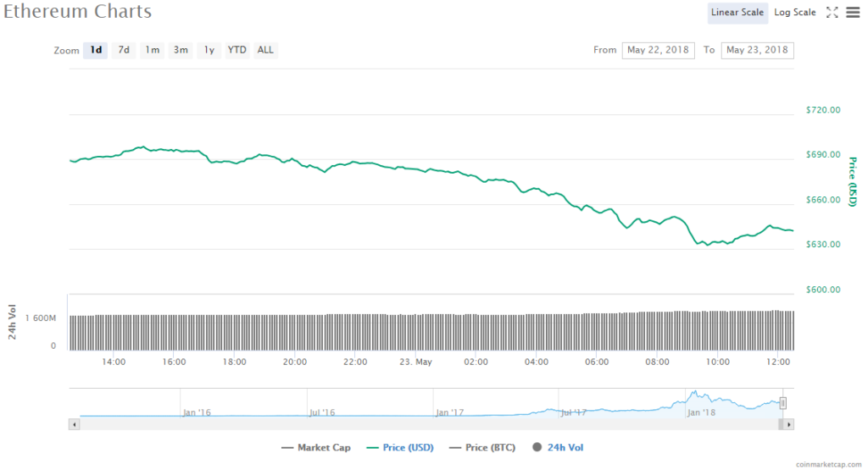
Task: Select the 1d zoom range
Action: (97, 50)
